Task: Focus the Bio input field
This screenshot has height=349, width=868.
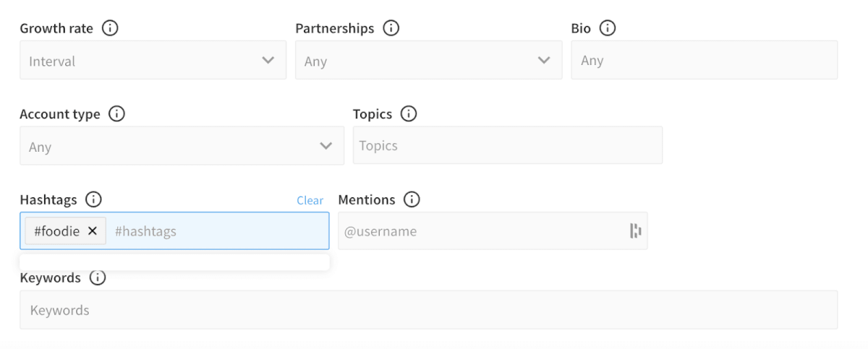Action: point(704,61)
